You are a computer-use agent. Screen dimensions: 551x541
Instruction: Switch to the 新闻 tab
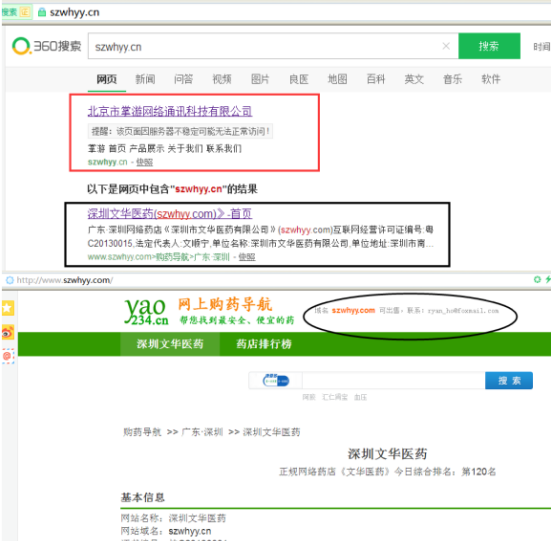point(145,79)
